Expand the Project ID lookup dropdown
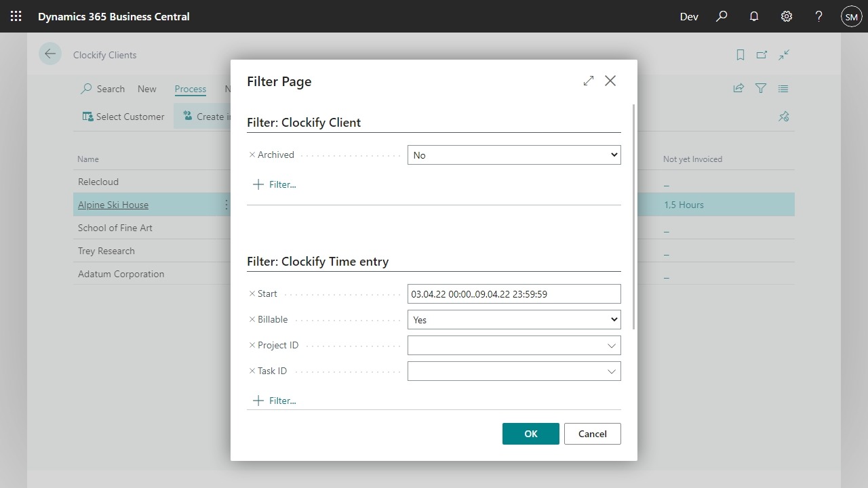This screenshot has width=868, height=488. pos(611,346)
